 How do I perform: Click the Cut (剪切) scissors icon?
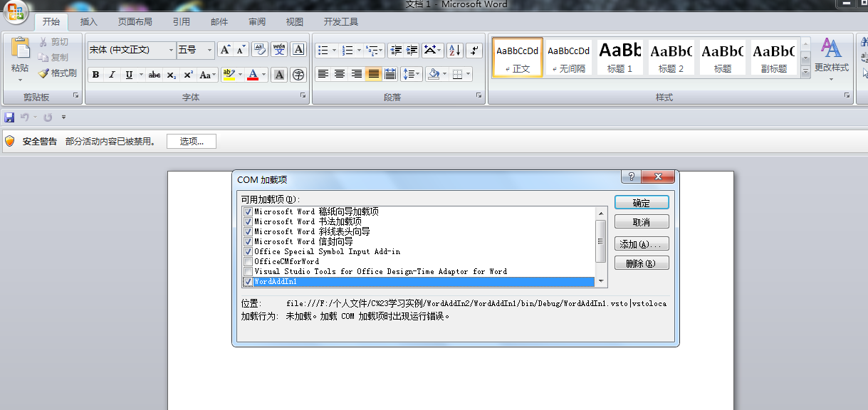(x=44, y=42)
